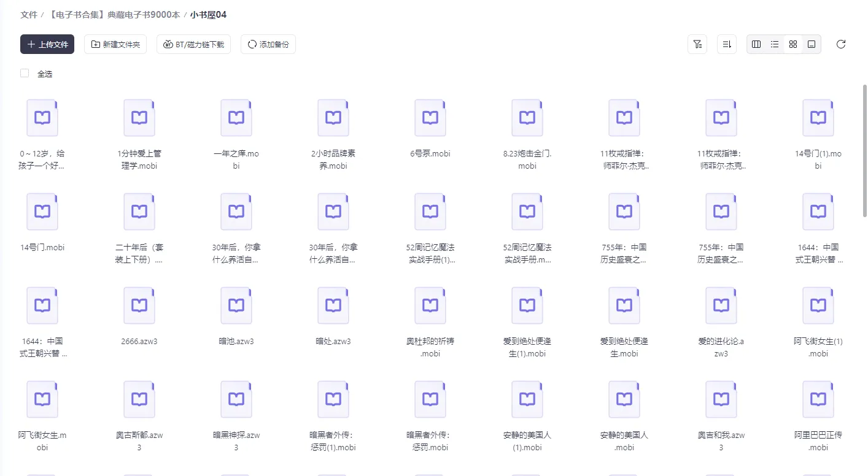Click the 52周记忆魔法实战手册.m... file name
Screen dimensions: 868x476
point(527,253)
